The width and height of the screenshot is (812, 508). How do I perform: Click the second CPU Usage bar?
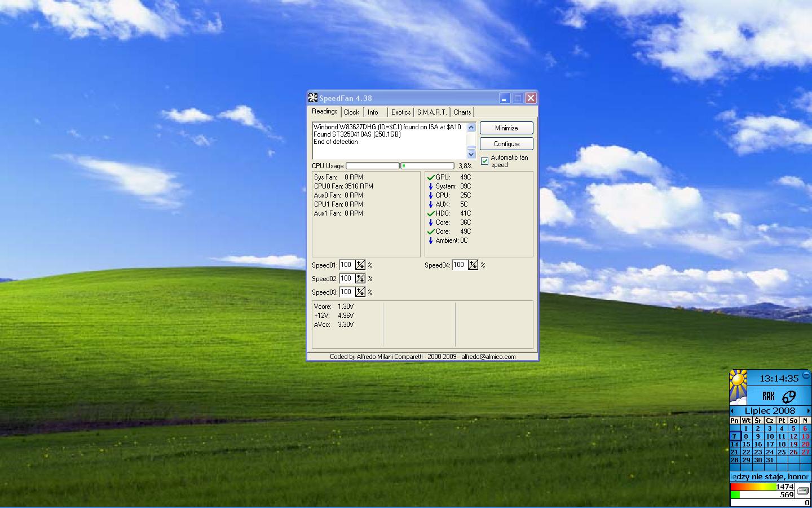pyautogui.click(x=427, y=166)
